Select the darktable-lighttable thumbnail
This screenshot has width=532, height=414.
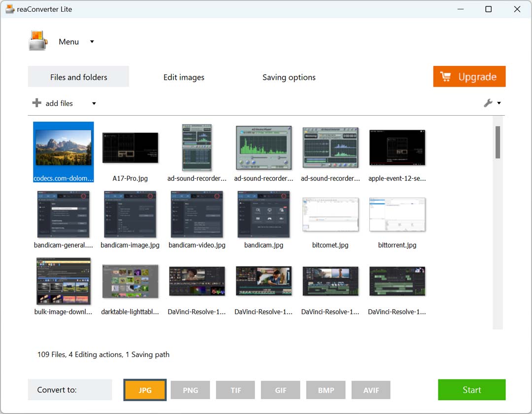pos(130,281)
